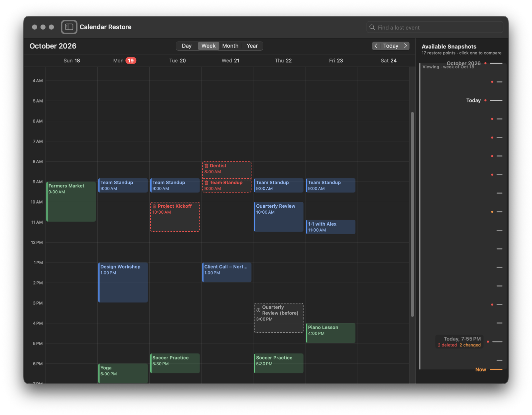Go to next week arrow
The width and height of the screenshot is (532, 415).
tap(406, 46)
